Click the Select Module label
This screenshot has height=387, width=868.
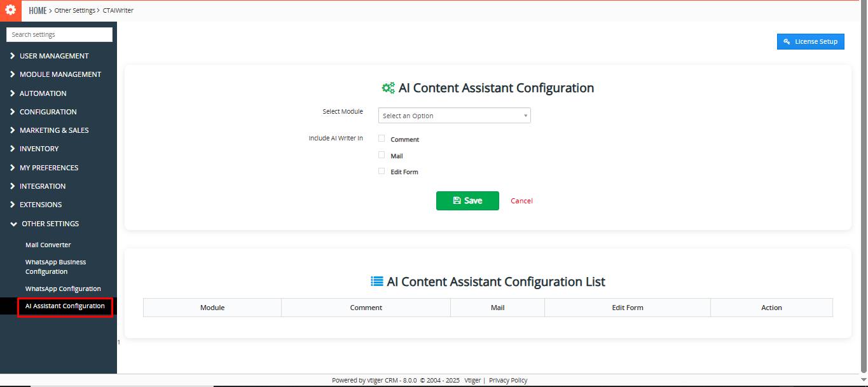click(x=343, y=111)
